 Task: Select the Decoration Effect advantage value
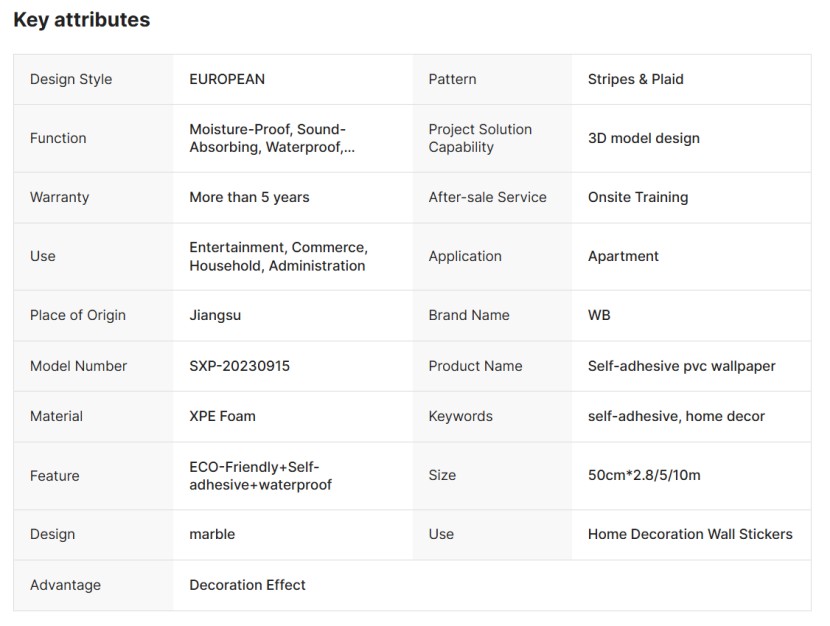[247, 585]
